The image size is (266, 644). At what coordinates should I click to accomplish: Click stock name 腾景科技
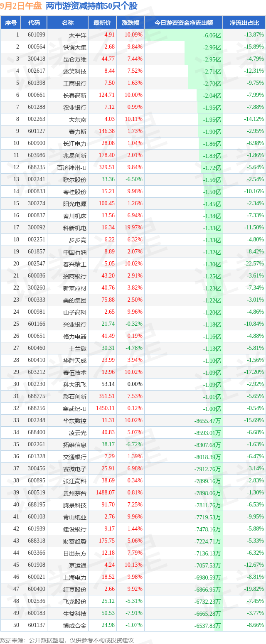pos(75,505)
